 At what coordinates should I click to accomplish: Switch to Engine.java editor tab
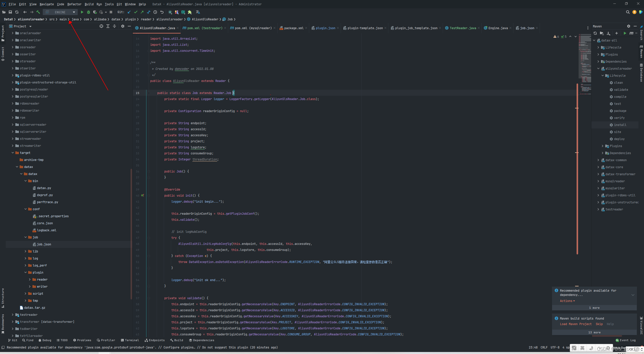(x=498, y=28)
